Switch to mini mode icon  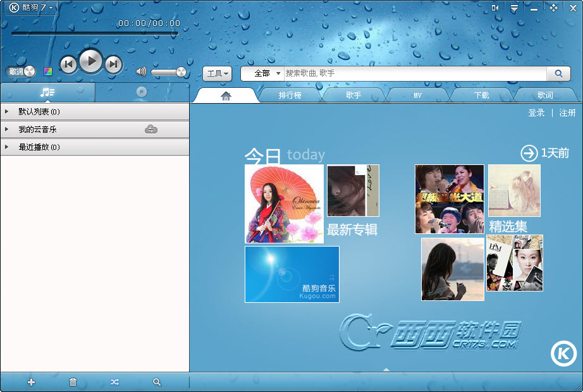tap(495, 8)
